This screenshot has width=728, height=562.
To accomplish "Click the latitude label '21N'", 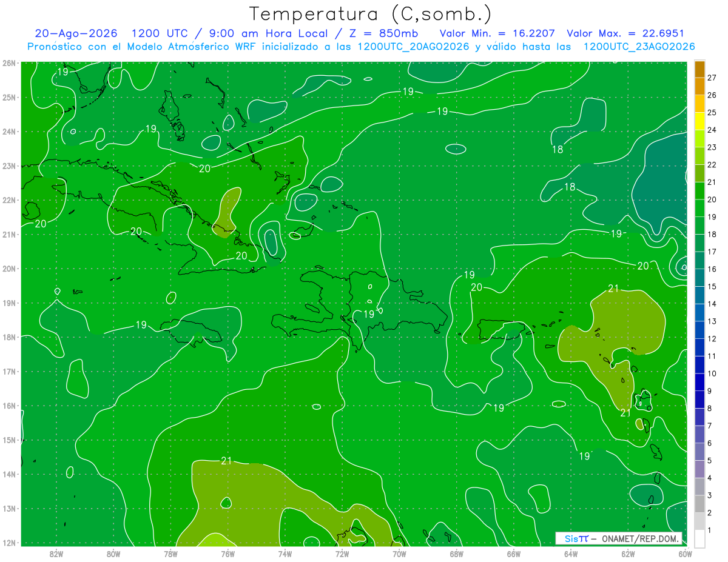I will (9, 234).
